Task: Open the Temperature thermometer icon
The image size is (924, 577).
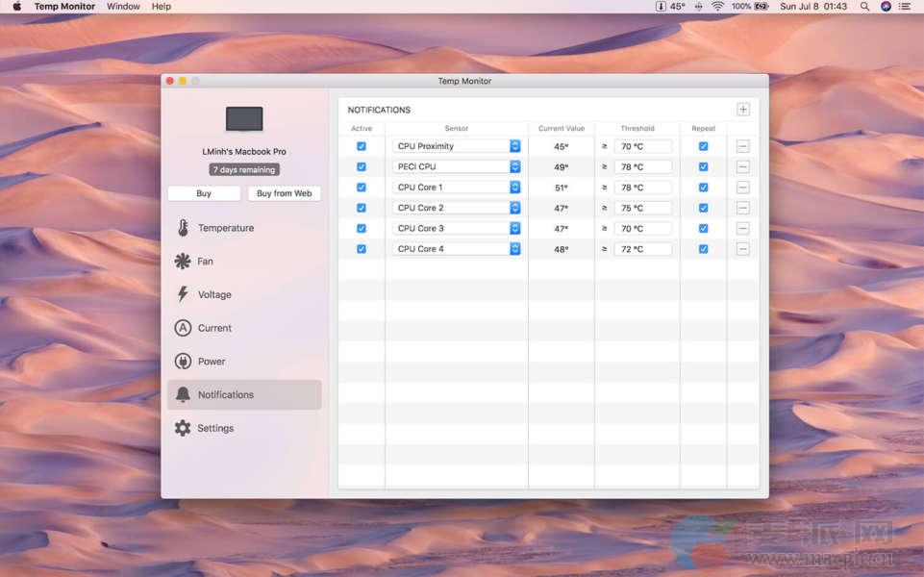Action: click(183, 228)
